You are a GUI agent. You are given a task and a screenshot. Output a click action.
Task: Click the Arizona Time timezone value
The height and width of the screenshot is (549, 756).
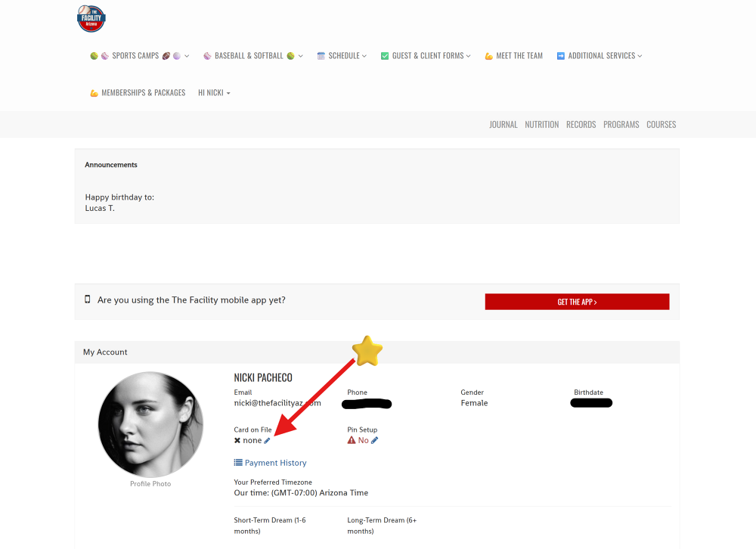click(301, 492)
